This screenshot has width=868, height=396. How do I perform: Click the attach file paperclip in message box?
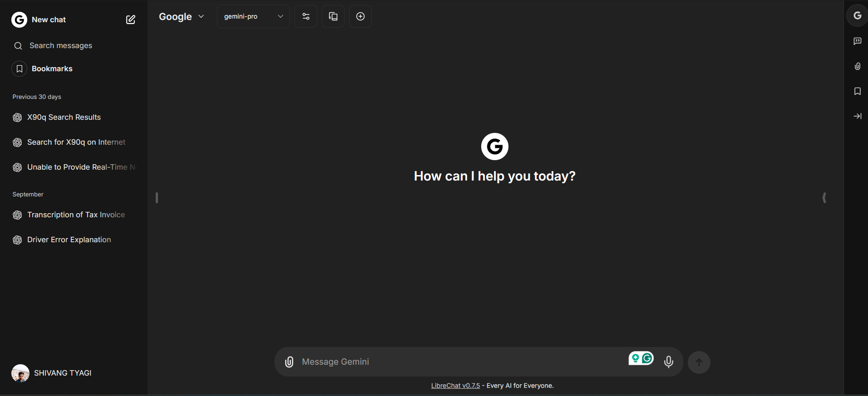tap(289, 362)
